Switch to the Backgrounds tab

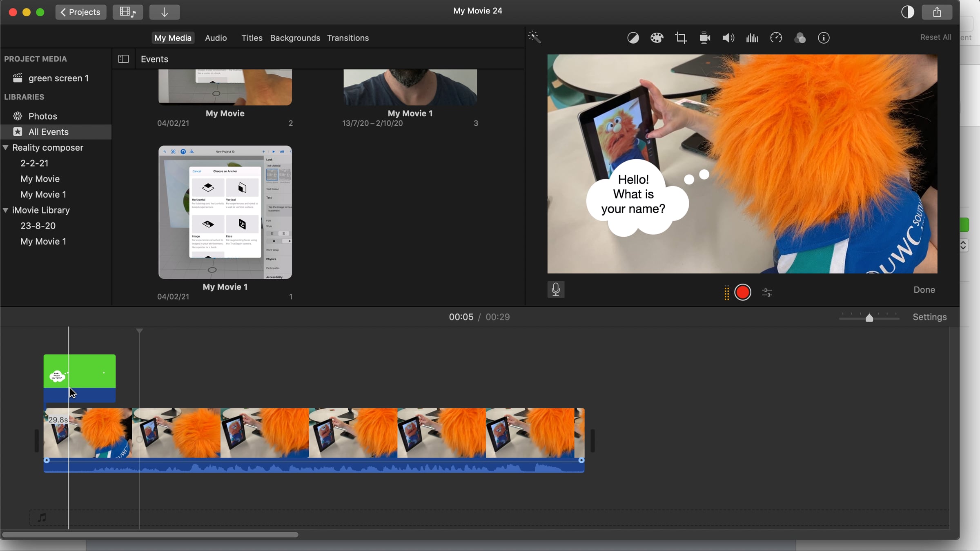coord(295,38)
